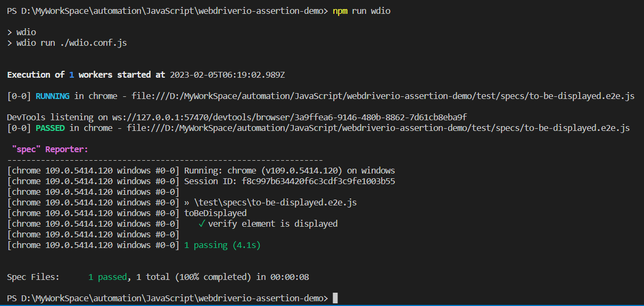This screenshot has width=644, height=306.
Task: Click the 'verify element is displayed' test name
Action: pyautogui.click(x=273, y=224)
